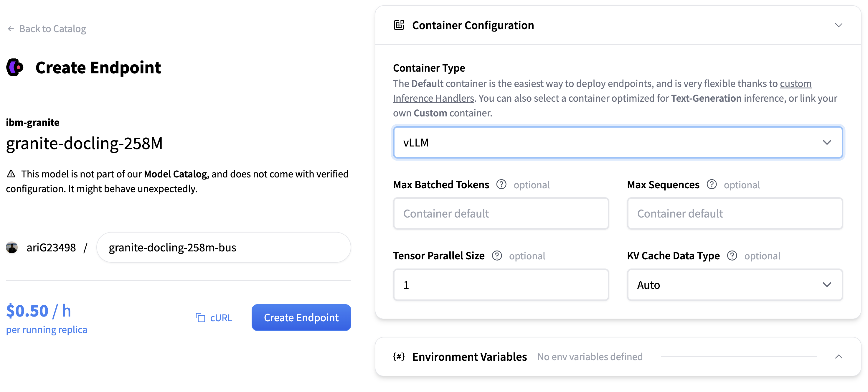Click the endpoint name input field
The height and width of the screenshot is (392, 868).
point(223,247)
